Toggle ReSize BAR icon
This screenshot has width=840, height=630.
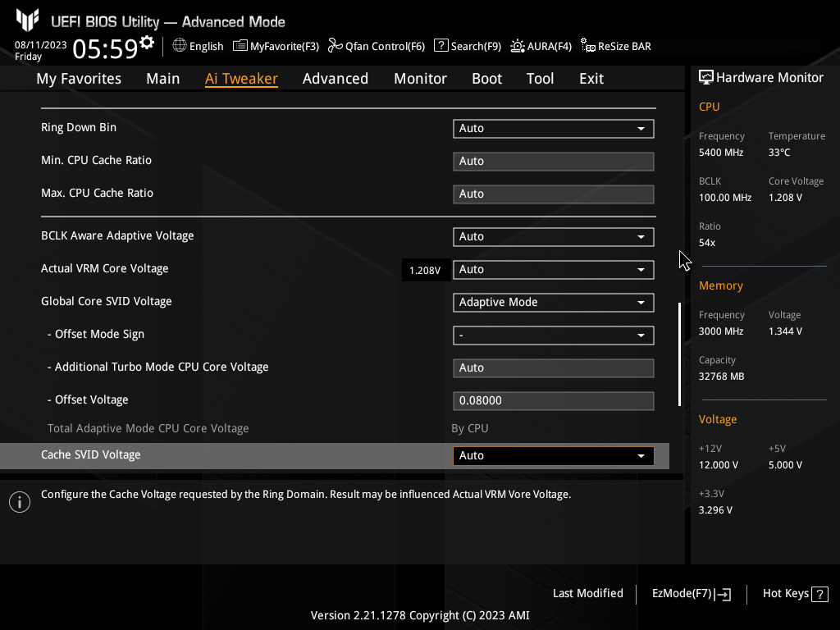click(x=587, y=46)
